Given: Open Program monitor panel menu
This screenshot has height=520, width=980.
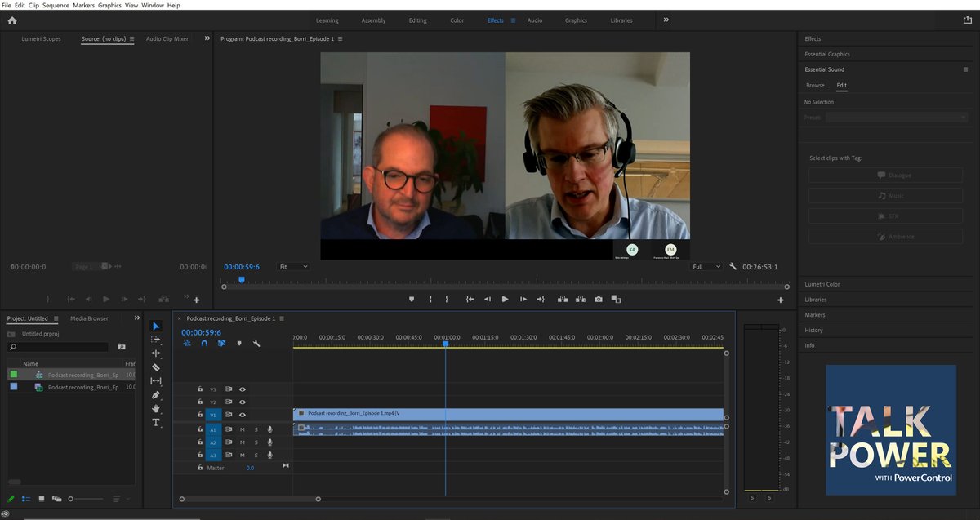Looking at the screenshot, I should tap(341, 38).
